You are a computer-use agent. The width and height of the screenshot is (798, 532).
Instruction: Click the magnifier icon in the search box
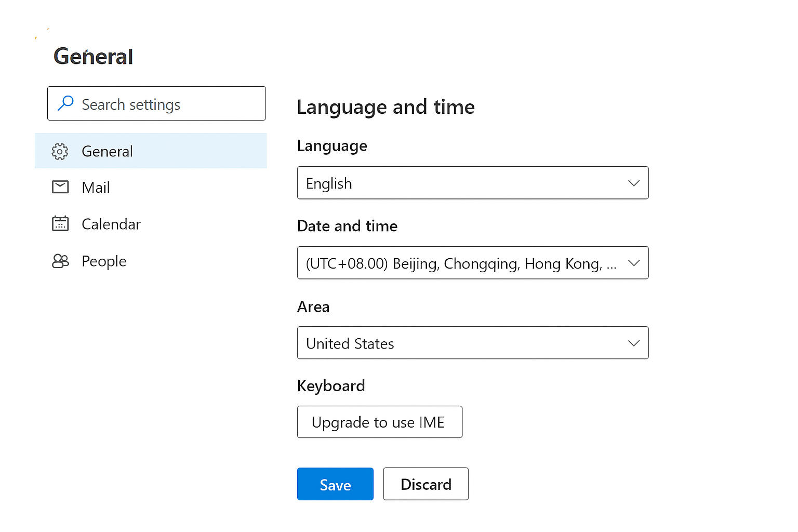click(x=65, y=103)
